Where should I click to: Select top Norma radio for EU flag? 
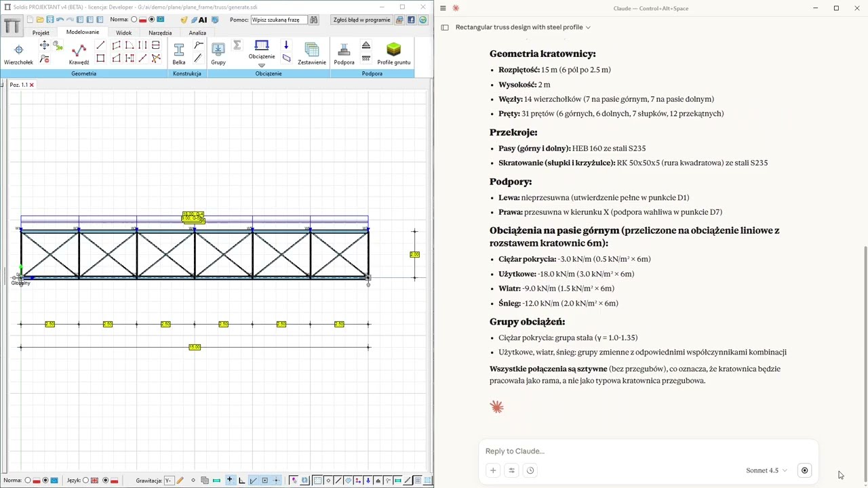click(152, 20)
